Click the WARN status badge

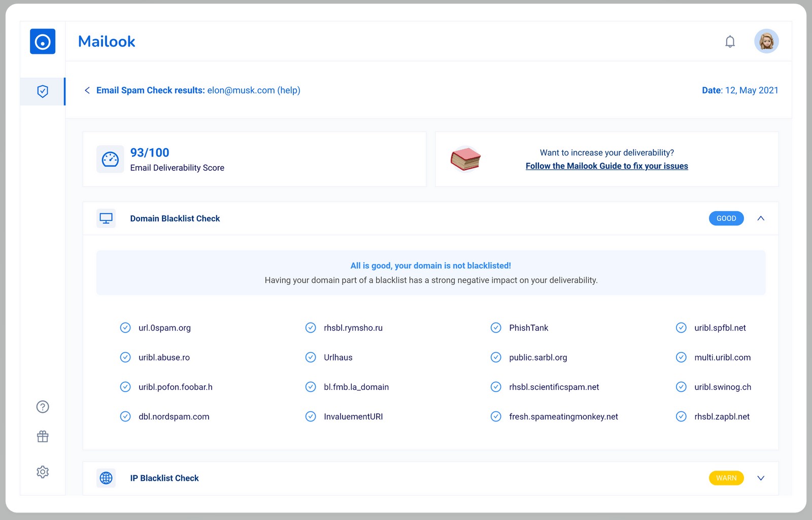tap(726, 478)
